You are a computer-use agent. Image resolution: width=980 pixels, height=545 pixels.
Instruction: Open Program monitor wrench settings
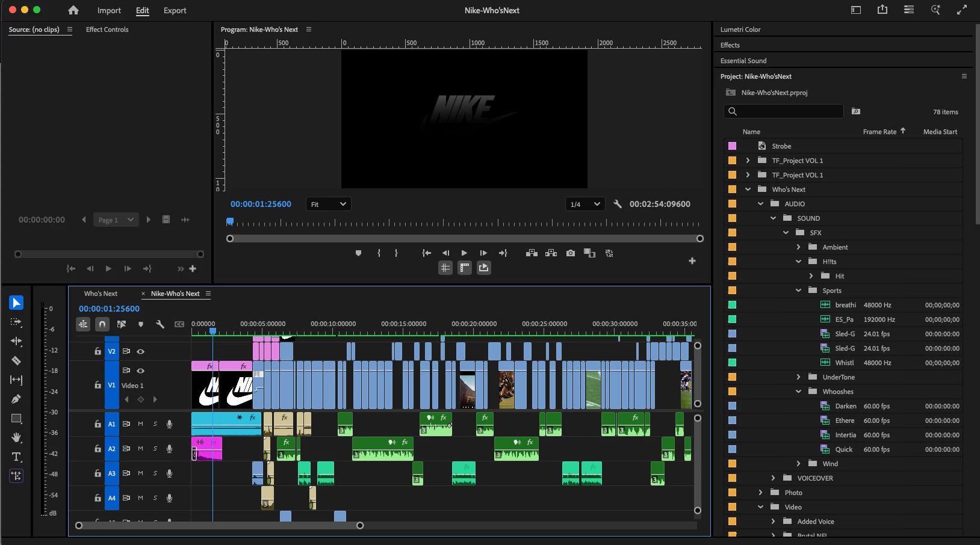tap(618, 204)
